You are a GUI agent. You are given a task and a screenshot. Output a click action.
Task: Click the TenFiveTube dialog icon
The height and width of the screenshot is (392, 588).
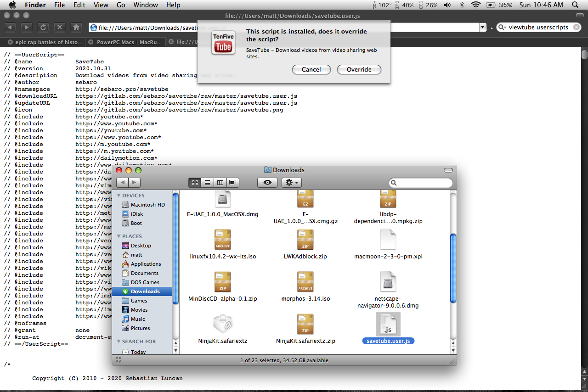(x=223, y=43)
